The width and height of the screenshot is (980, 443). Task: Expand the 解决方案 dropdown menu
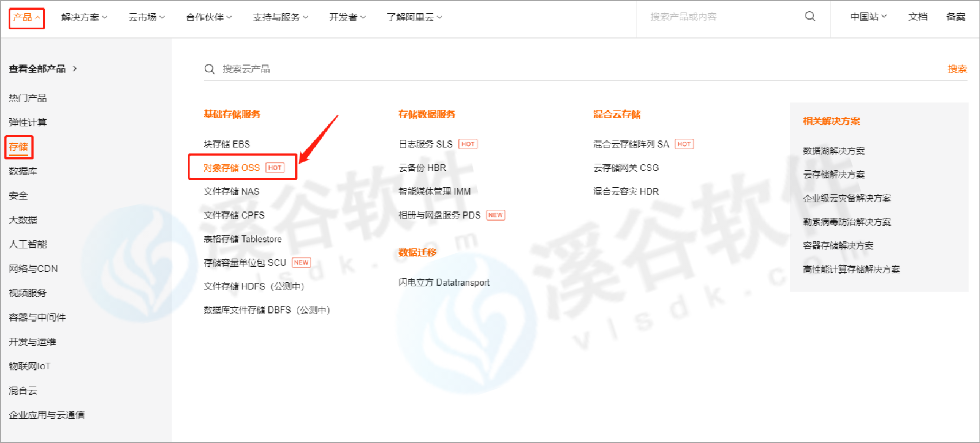coord(84,17)
